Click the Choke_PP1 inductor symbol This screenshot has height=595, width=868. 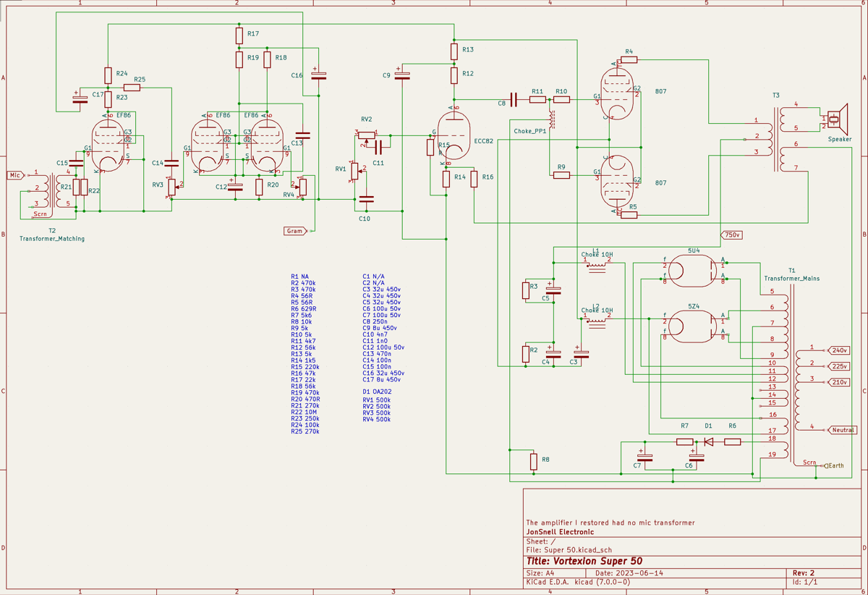(552, 121)
